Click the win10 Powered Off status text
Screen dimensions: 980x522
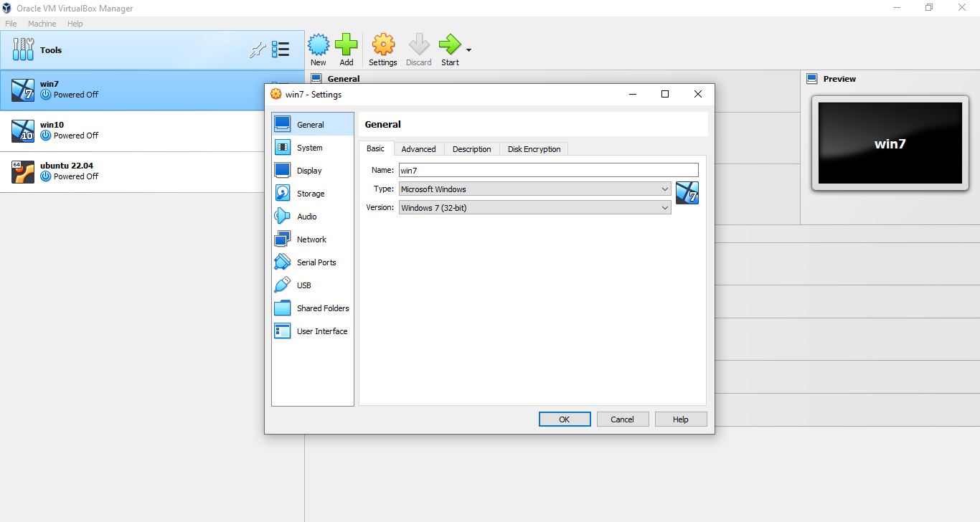pos(76,136)
